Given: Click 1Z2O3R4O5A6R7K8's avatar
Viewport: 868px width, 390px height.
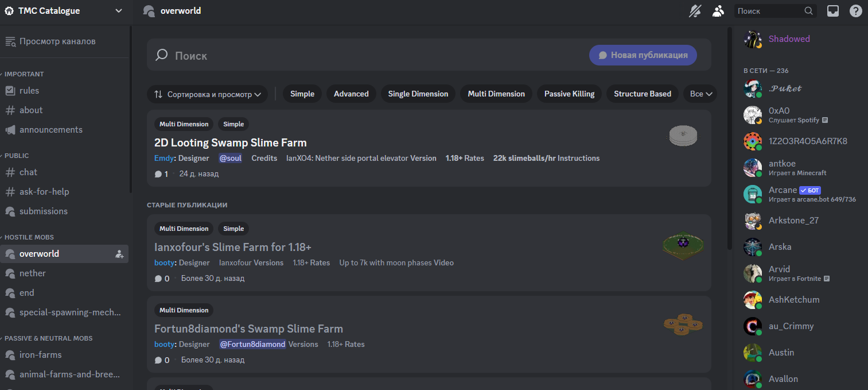Looking at the screenshot, I should [752, 141].
